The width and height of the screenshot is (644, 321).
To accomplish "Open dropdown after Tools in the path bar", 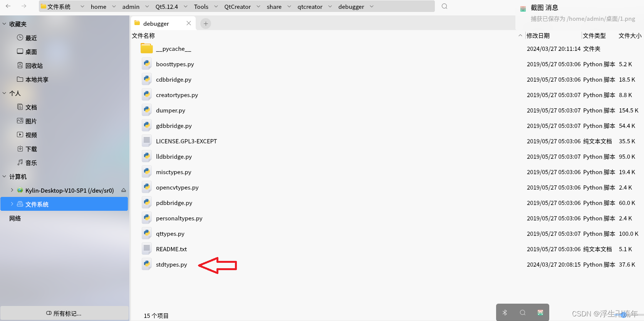I will pos(216,7).
